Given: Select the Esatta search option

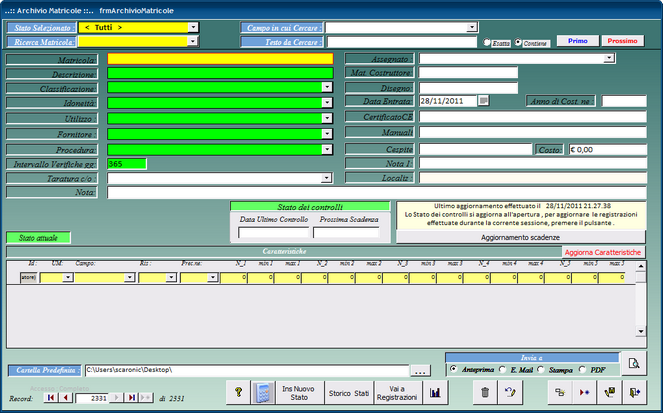Looking at the screenshot, I should (x=487, y=42).
